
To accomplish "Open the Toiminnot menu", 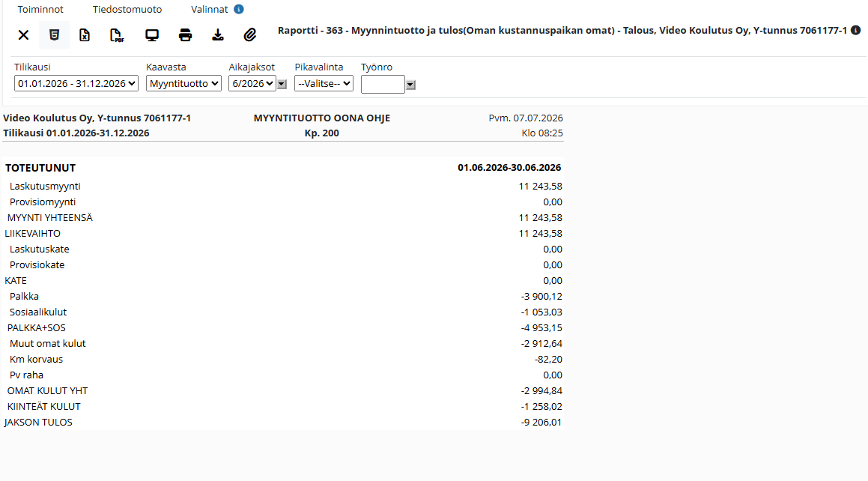I will (x=40, y=10).
